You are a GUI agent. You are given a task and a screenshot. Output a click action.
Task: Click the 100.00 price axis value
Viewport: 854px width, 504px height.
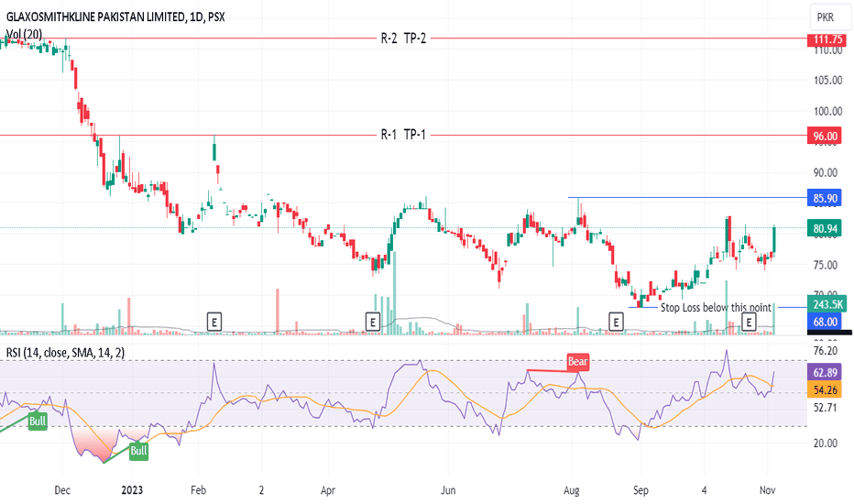click(x=827, y=111)
